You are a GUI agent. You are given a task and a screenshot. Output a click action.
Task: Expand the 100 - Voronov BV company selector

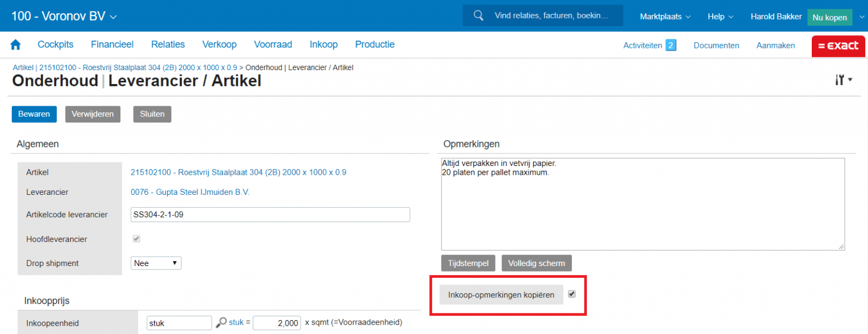pos(64,17)
